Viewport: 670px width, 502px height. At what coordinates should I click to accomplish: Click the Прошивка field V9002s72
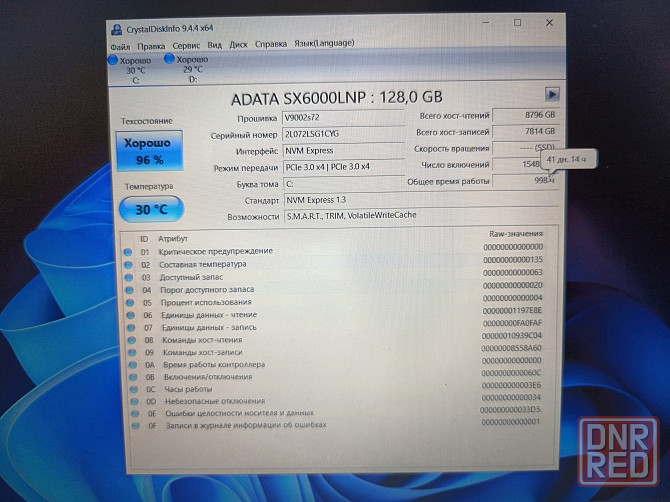pos(343,117)
